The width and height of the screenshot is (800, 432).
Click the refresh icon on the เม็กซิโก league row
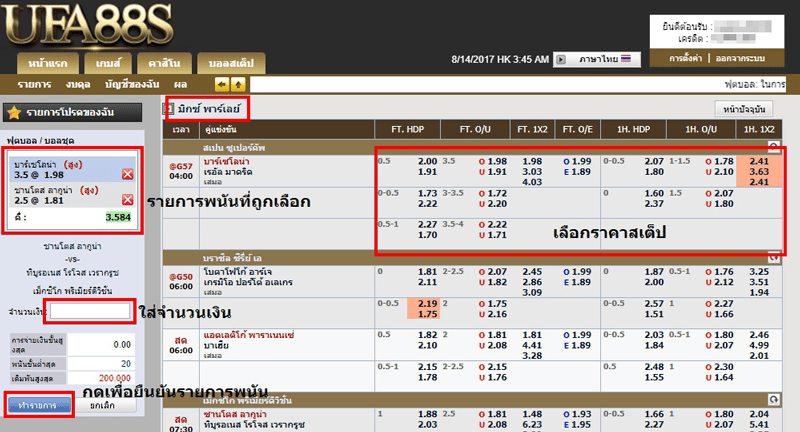point(773,399)
